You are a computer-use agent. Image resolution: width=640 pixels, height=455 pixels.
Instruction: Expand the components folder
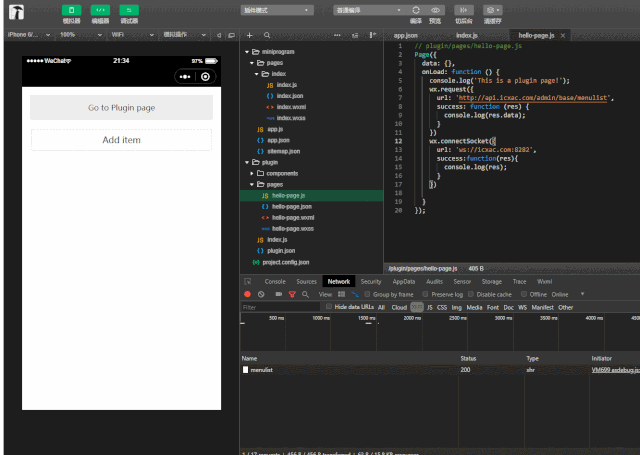252,173
